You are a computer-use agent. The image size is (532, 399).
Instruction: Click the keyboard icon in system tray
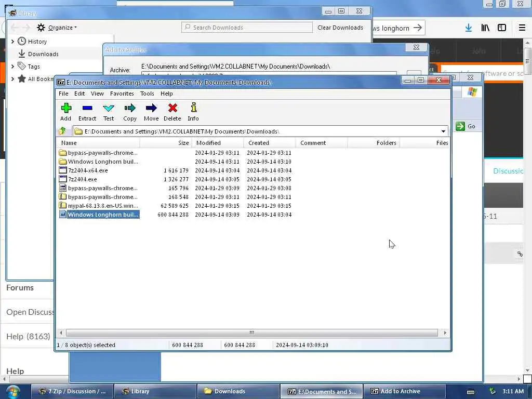tap(471, 392)
